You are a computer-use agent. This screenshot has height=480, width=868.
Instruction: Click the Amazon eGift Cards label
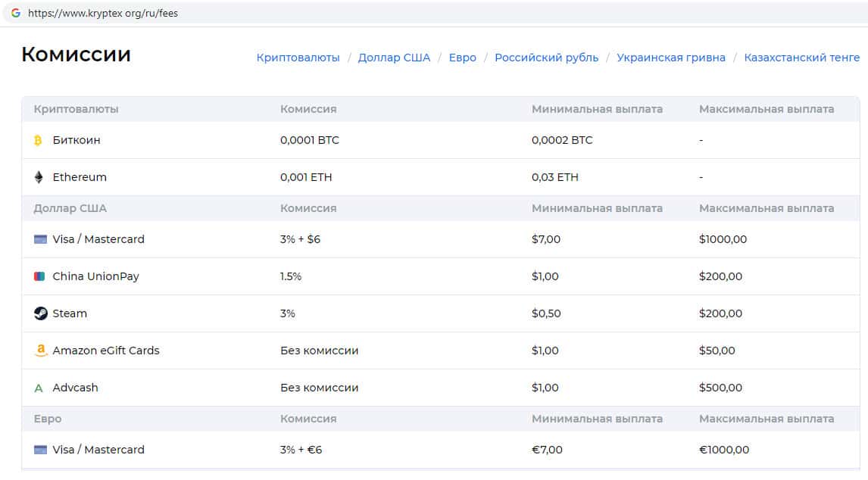tap(106, 351)
